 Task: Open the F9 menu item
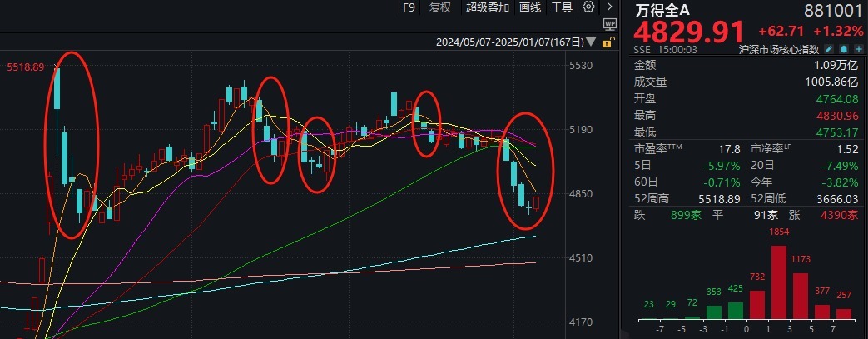409,7
